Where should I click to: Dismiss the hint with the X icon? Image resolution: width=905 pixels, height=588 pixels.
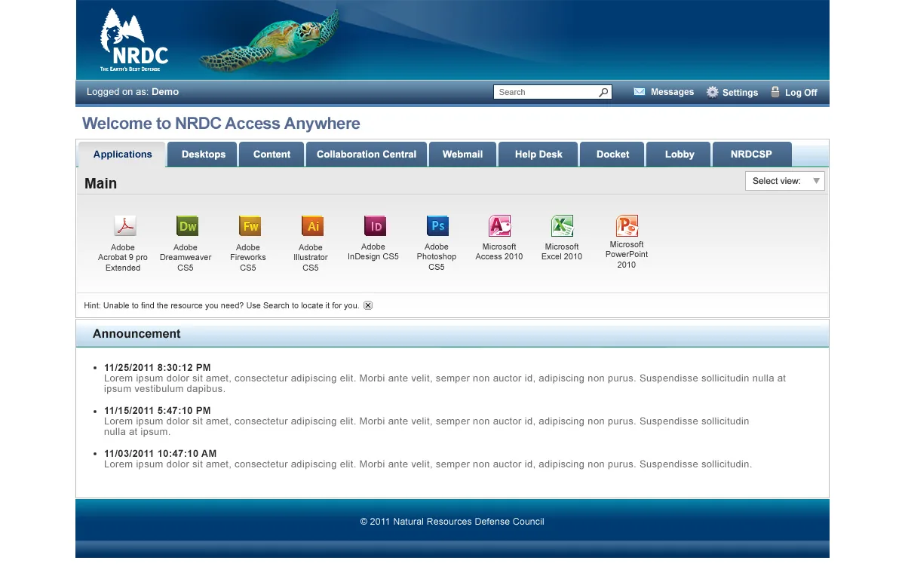(368, 305)
